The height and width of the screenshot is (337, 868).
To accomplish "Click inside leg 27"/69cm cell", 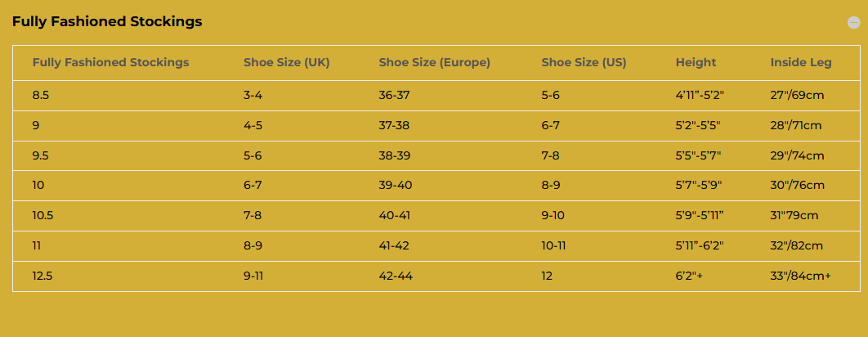I will pos(797,95).
